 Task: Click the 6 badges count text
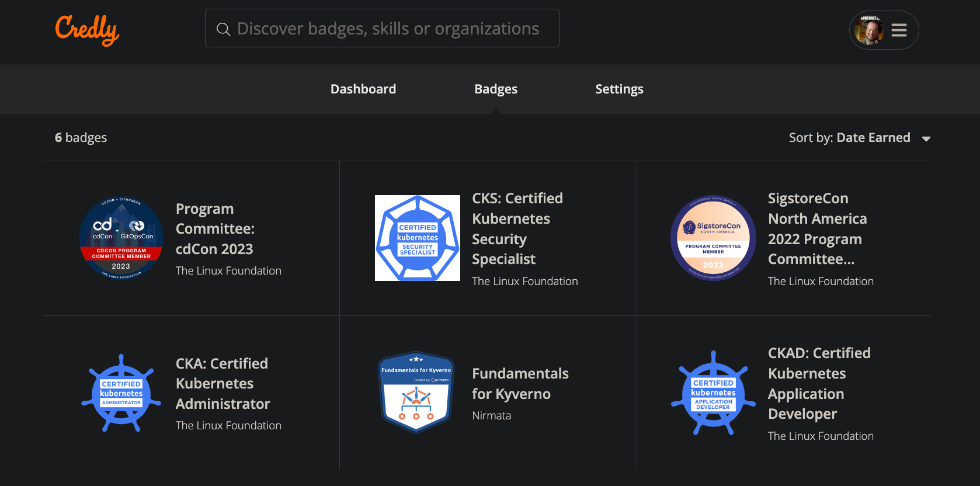[81, 137]
